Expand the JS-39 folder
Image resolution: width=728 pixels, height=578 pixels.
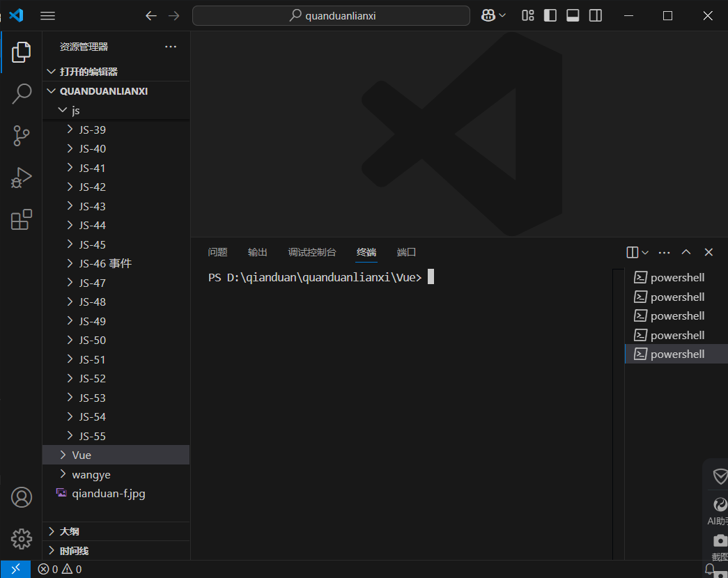tap(70, 129)
